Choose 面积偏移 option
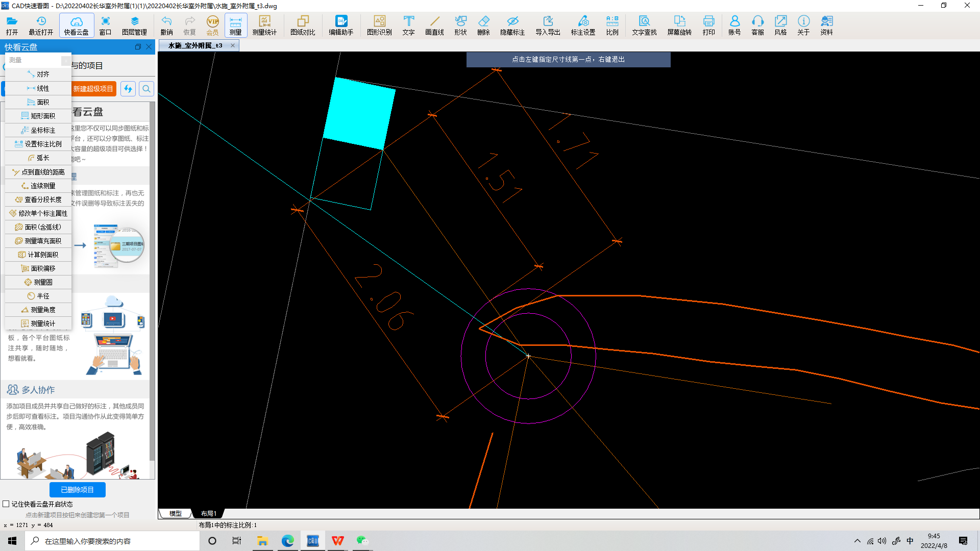 pos(38,268)
